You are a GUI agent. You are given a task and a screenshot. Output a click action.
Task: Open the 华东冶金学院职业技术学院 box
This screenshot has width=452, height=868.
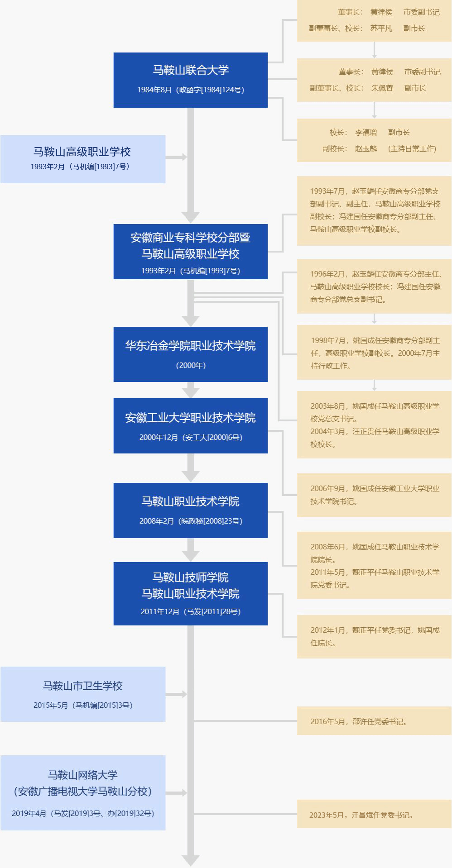point(190,354)
